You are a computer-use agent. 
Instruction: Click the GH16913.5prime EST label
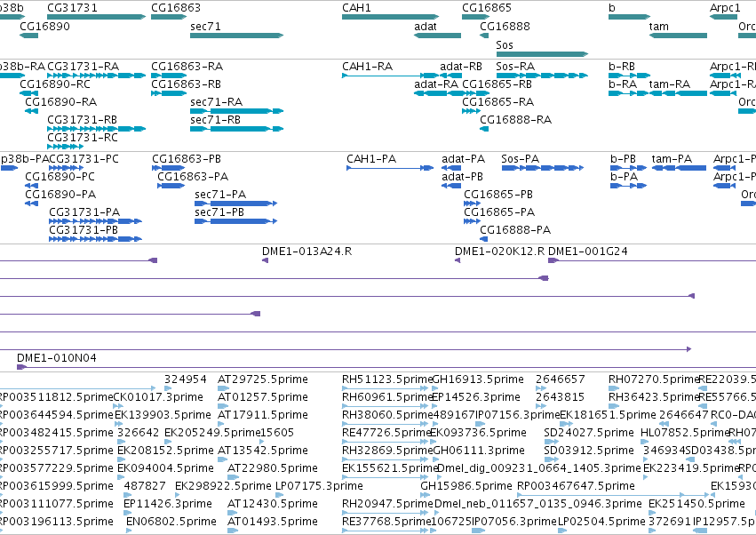tap(478, 379)
